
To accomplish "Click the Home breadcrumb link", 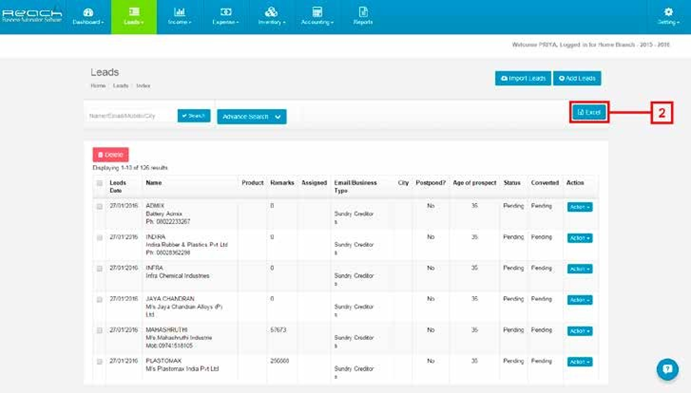I will click(x=98, y=85).
